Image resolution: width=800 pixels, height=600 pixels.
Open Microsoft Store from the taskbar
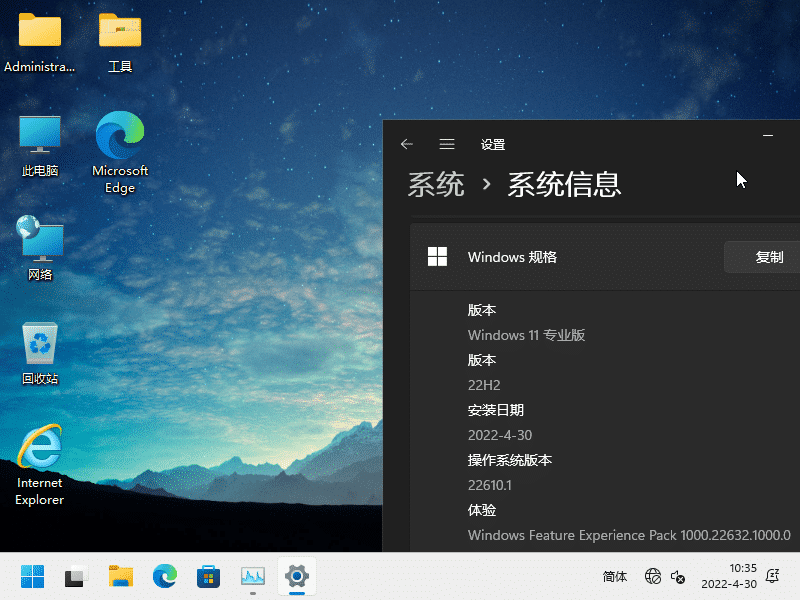(x=209, y=576)
